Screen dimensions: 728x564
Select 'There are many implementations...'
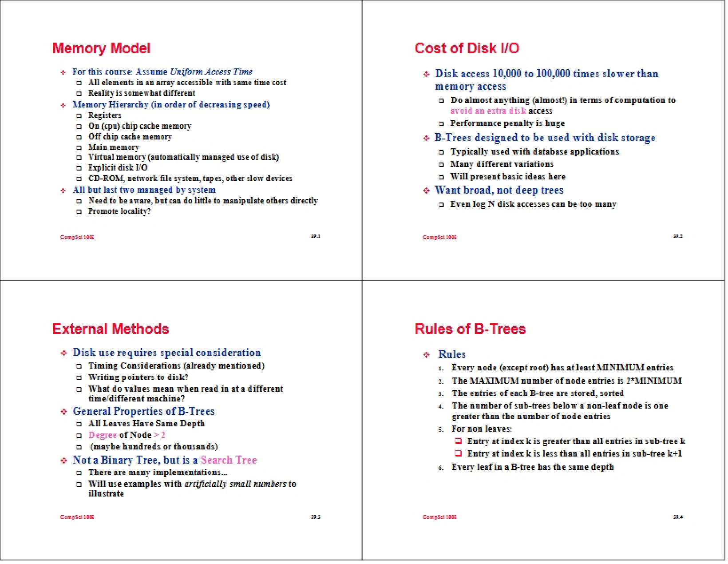(158, 473)
